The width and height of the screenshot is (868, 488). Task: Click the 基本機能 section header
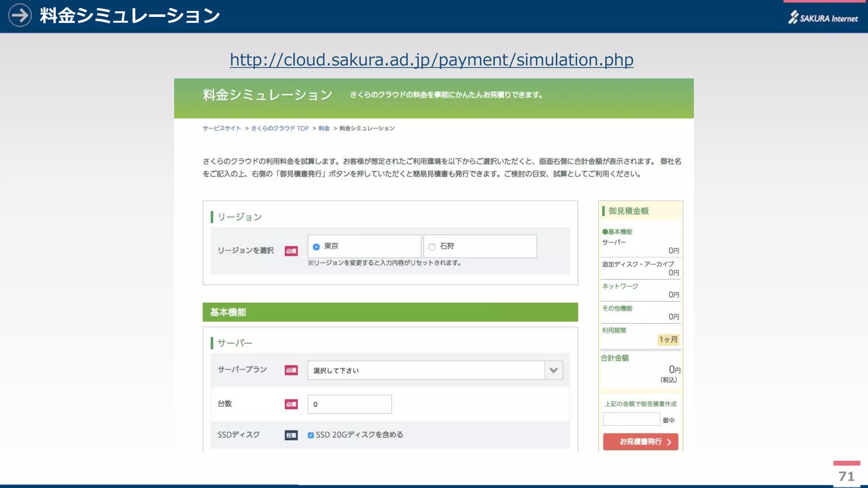(390, 312)
